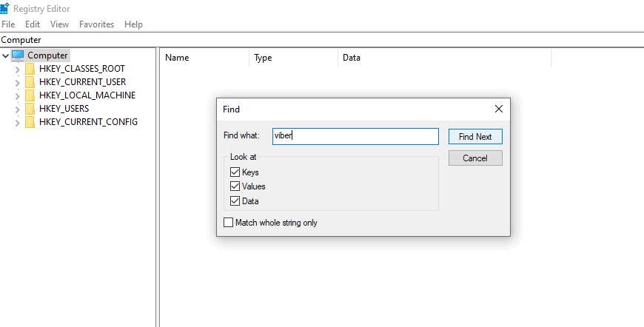This screenshot has width=644, height=327.
Task: Click Cancel in the Find dialog
Action: 474,158
